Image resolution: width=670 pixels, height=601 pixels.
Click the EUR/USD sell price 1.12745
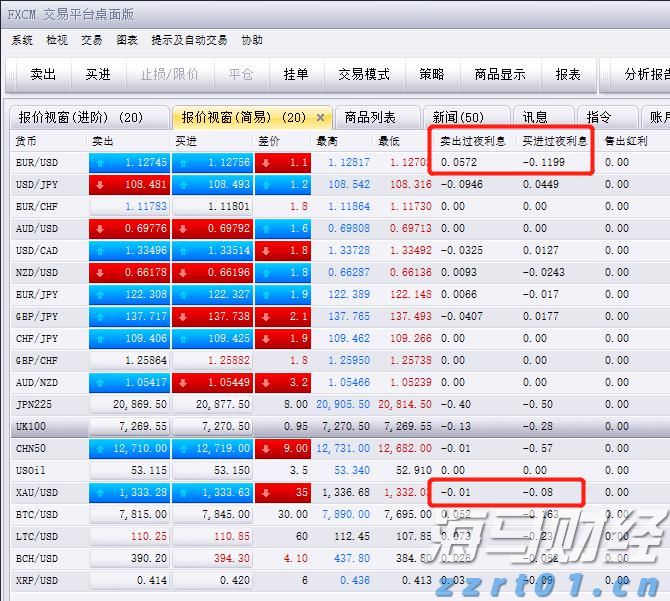(x=129, y=163)
